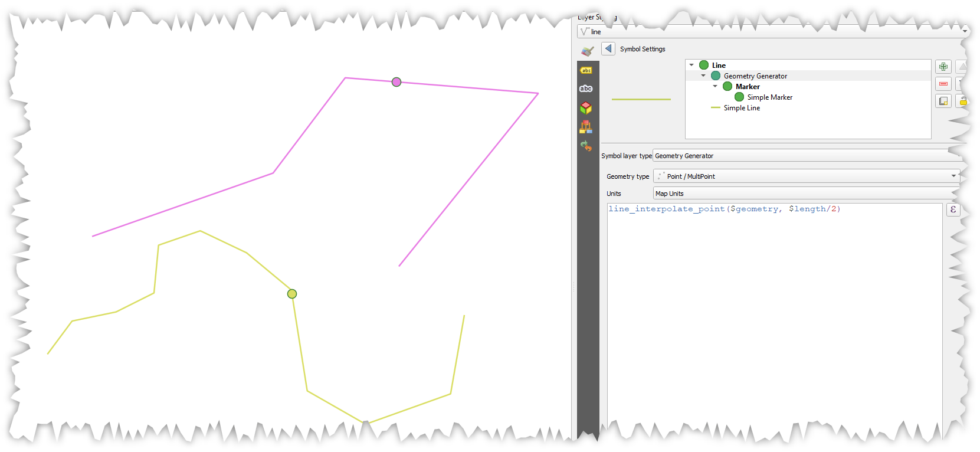Duplicate the current symbol layer

[943, 101]
